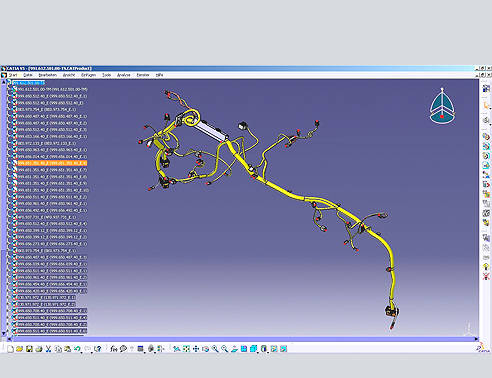This screenshot has width=492, height=378.
Task: Select the orange highlighted tree item
Action: (x=52, y=163)
